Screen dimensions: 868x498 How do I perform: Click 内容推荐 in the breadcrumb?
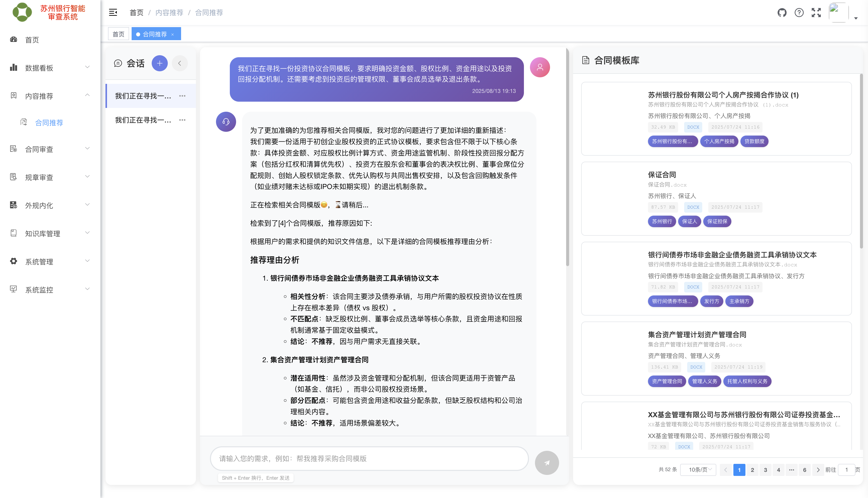pos(169,13)
